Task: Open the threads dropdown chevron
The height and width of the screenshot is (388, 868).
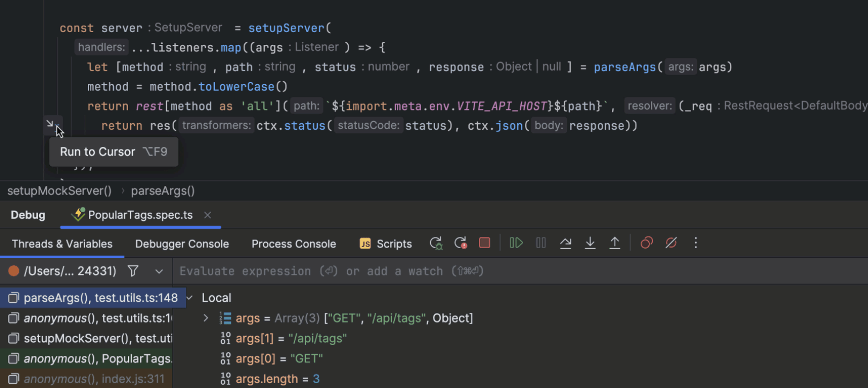Action: click(x=159, y=271)
